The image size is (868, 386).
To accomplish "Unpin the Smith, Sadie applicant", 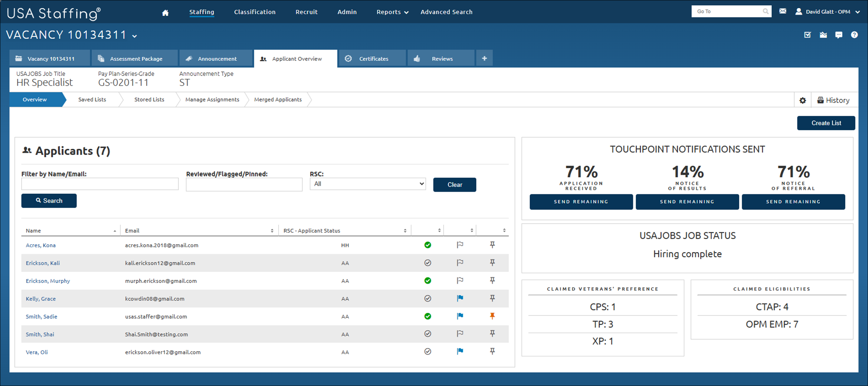I will pyautogui.click(x=492, y=316).
